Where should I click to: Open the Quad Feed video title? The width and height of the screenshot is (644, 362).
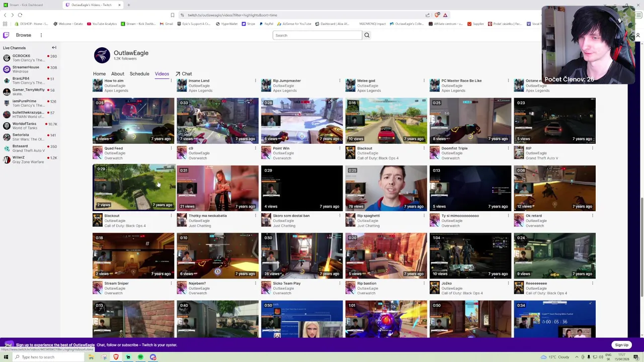[113, 148]
